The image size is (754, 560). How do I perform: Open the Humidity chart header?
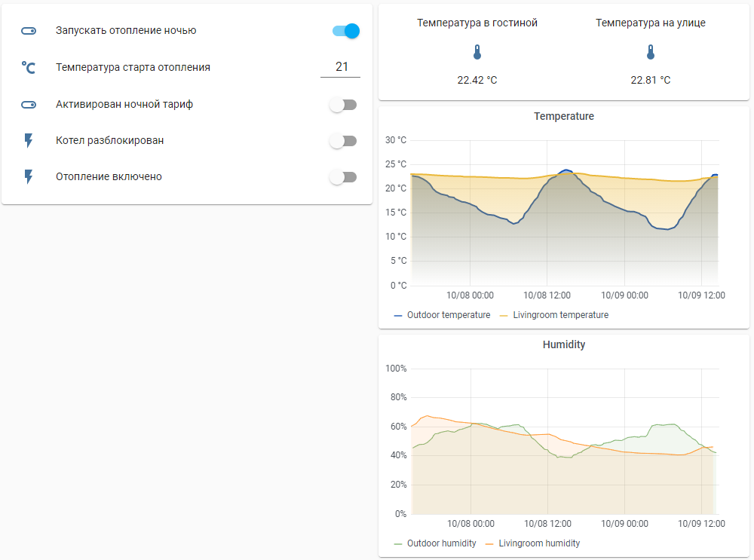pos(564,344)
